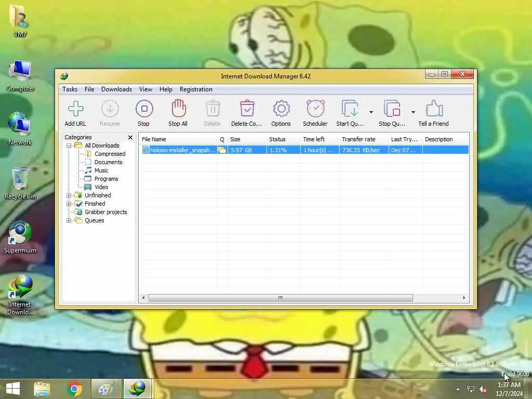Click the Stop All hand icon
This screenshot has width=532, height=399.
tap(179, 108)
